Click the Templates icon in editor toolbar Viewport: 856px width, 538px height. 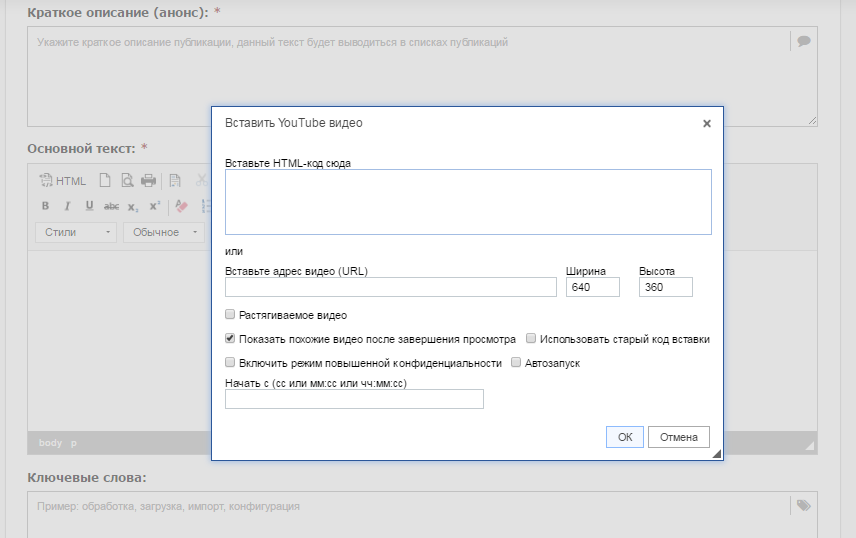[x=175, y=180]
